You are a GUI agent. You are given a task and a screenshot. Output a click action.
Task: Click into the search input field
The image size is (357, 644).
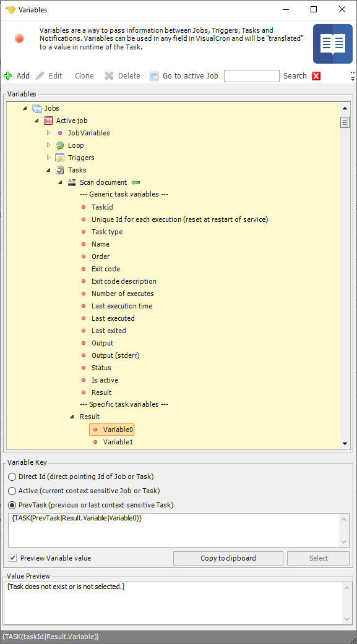252,76
